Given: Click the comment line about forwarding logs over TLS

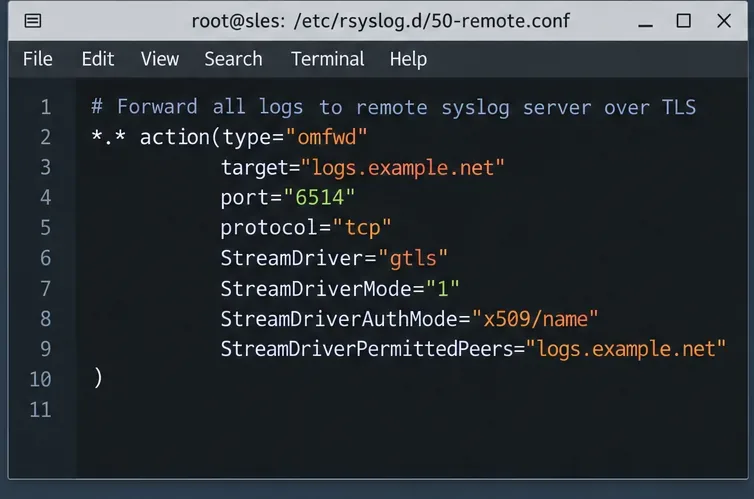Looking at the screenshot, I should tap(393, 107).
